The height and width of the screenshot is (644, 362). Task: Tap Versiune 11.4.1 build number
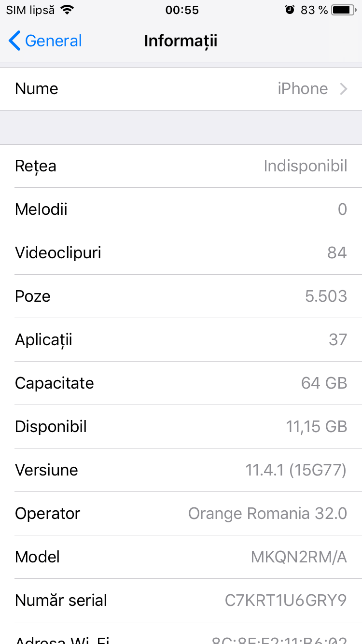coord(296,470)
